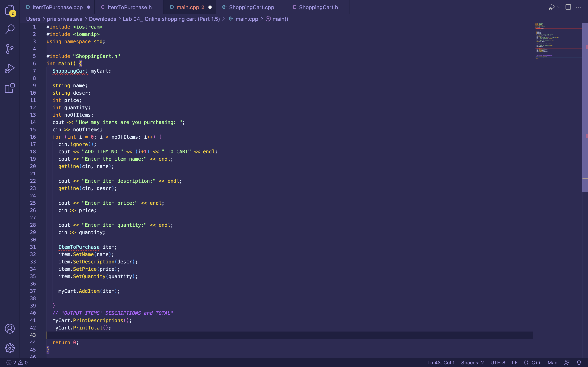Click the errors and warnings status indicator

pos(17,362)
